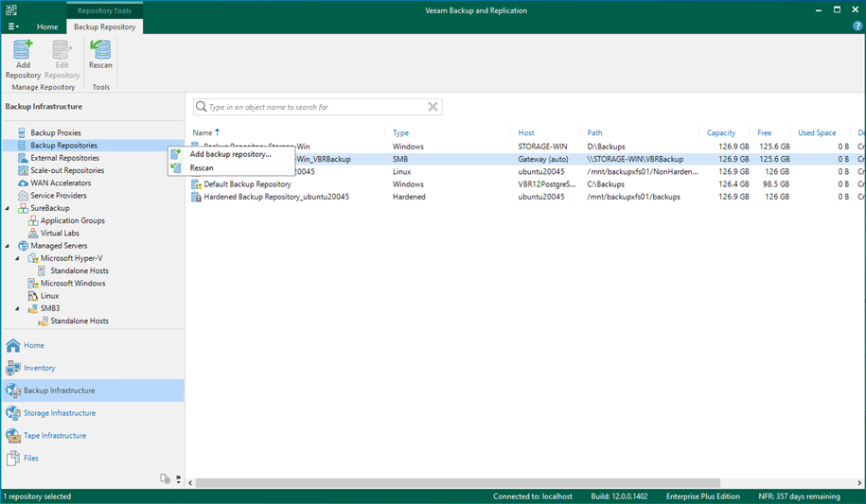Click the Rescan ribbon icon
866x504 pixels.
(100, 55)
